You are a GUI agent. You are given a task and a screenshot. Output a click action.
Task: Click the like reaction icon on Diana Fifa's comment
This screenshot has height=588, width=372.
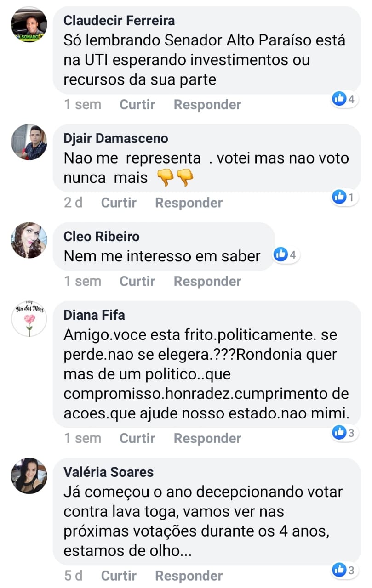click(339, 432)
